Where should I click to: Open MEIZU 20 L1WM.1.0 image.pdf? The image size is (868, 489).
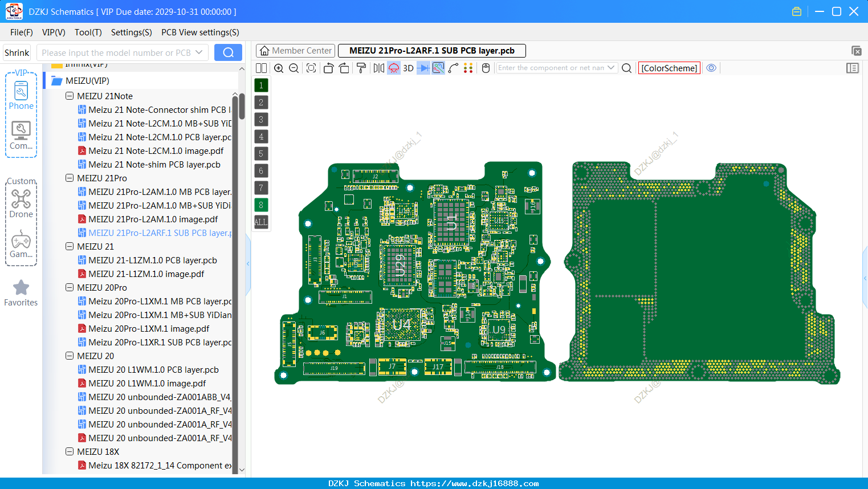(147, 383)
